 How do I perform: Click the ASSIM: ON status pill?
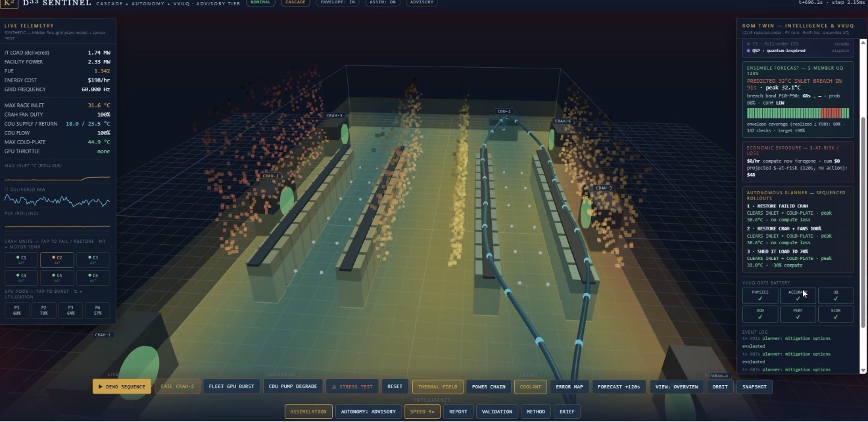382,3
